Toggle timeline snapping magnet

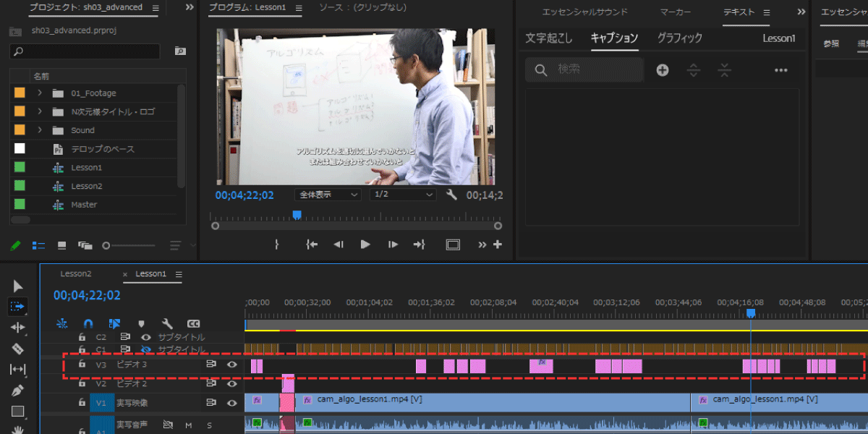point(88,323)
